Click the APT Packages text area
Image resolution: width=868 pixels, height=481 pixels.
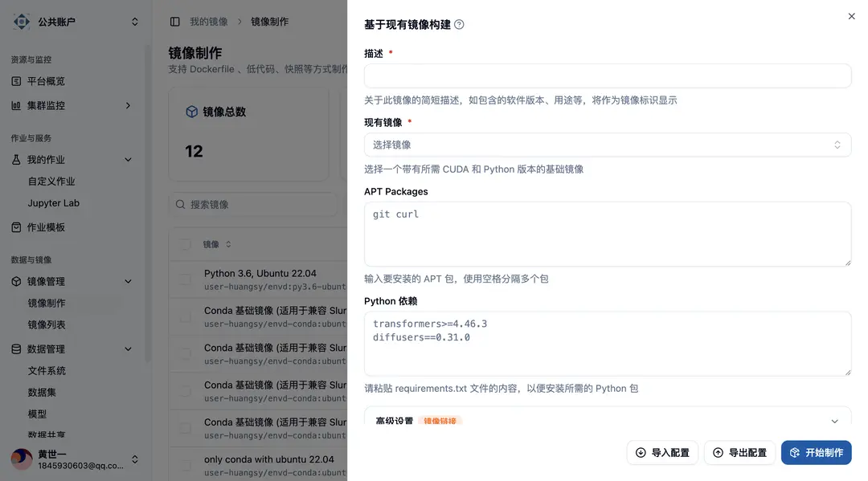608,234
